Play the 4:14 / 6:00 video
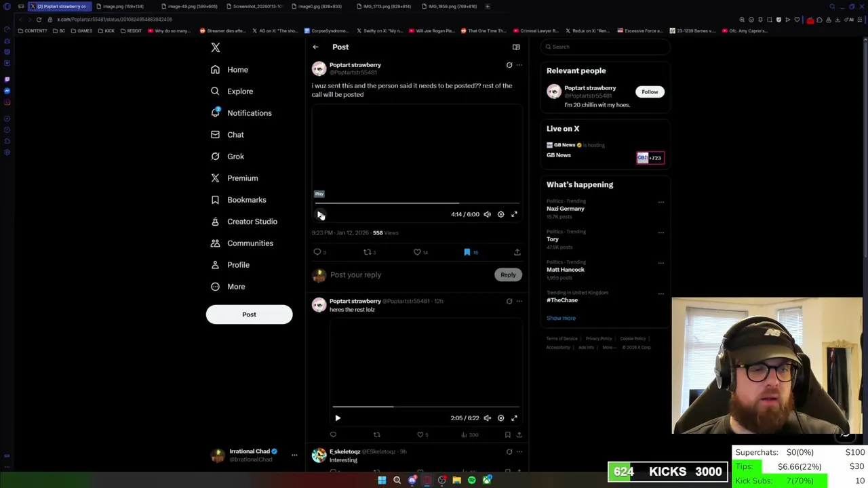Screen dimensions: 868x488 pyautogui.click(x=320, y=214)
